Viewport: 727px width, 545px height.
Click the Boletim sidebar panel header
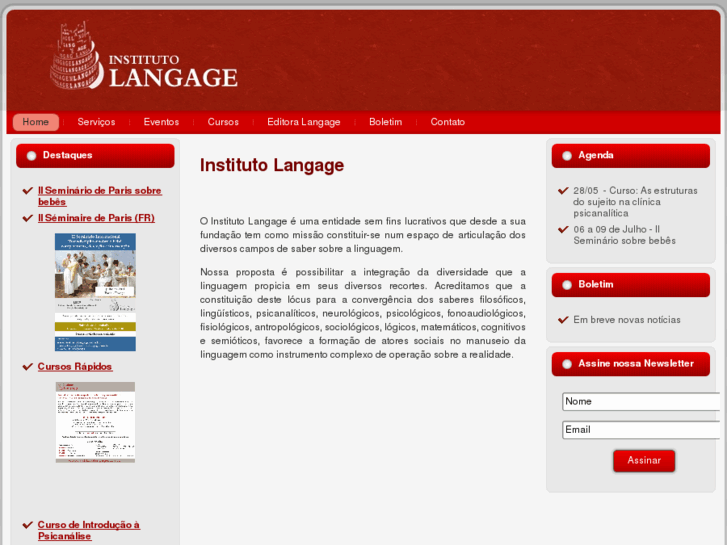click(631, 285)
